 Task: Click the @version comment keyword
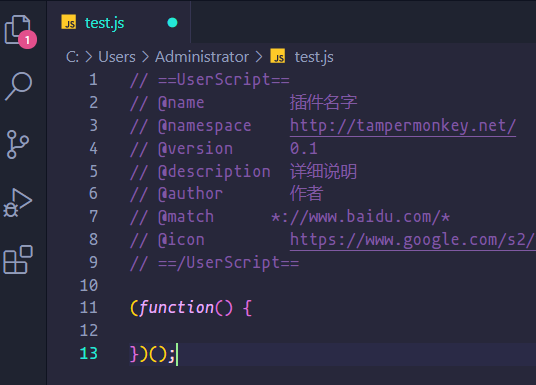pyautogui.click(x=196, y=149)
